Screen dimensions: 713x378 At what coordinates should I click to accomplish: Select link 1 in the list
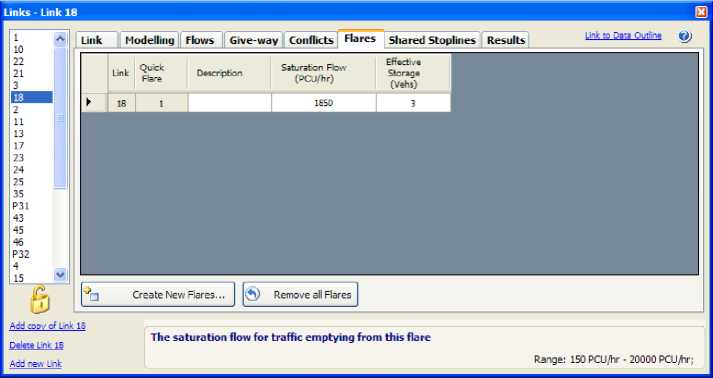pos(32,37)
